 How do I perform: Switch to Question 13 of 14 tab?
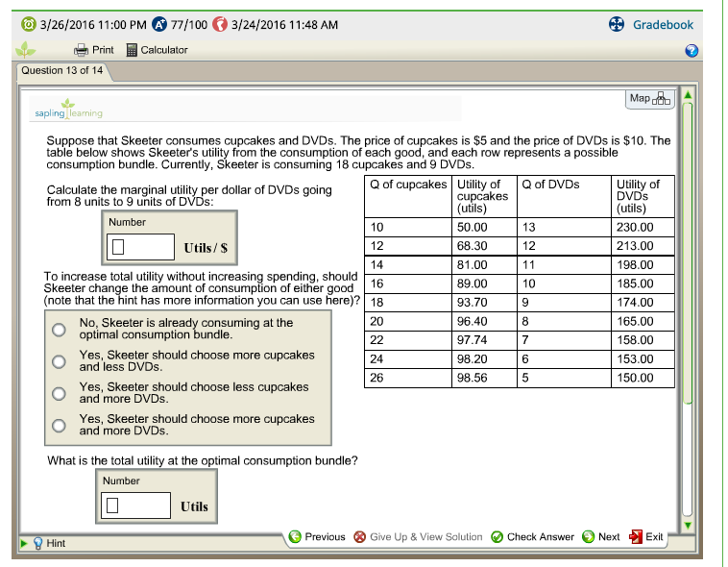pos(62,71)
